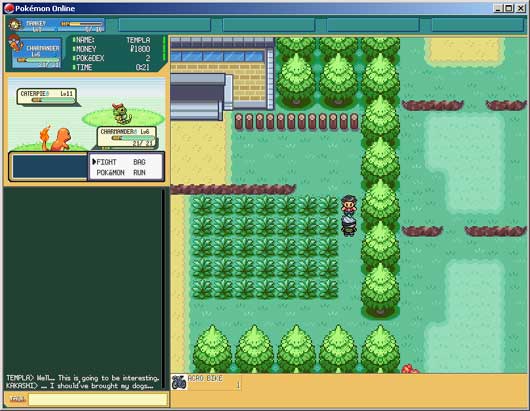Open the BAG battle option
The width and height of the screenshot is (530, 411).
tap(139, 162)
